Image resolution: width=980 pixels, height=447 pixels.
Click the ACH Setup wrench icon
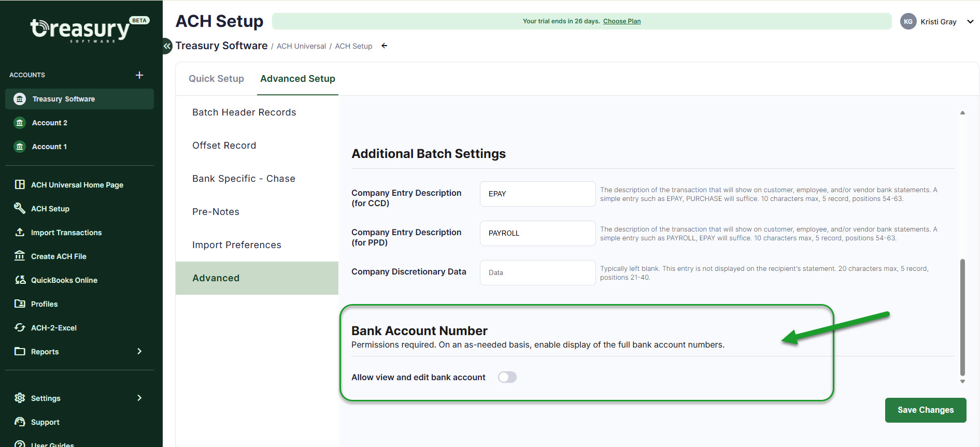20,208
